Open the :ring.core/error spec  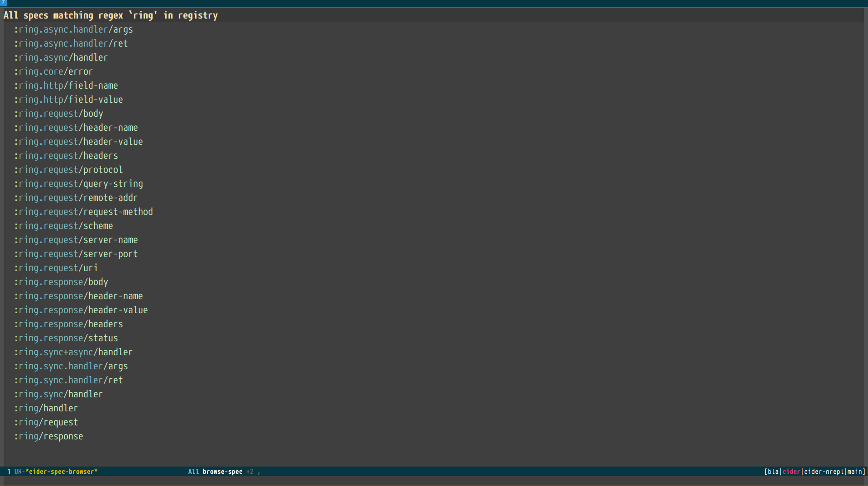(53, 71)
